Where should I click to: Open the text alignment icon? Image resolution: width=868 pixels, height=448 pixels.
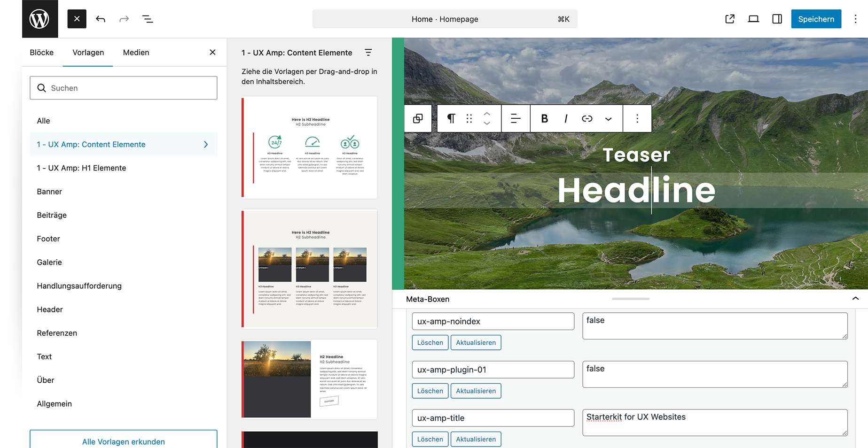click(516, 118)
